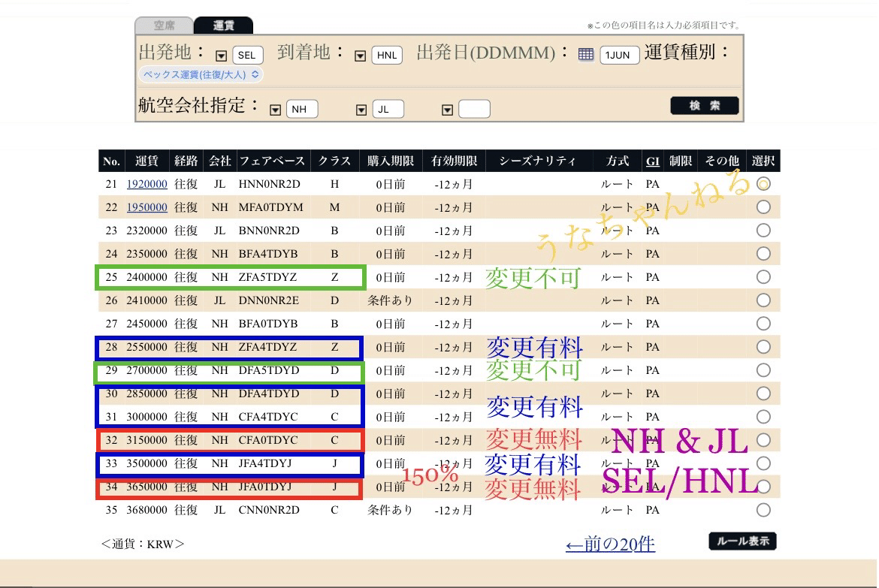Click the SEL departure input field

pyautogui.click(x=247, y=55)
